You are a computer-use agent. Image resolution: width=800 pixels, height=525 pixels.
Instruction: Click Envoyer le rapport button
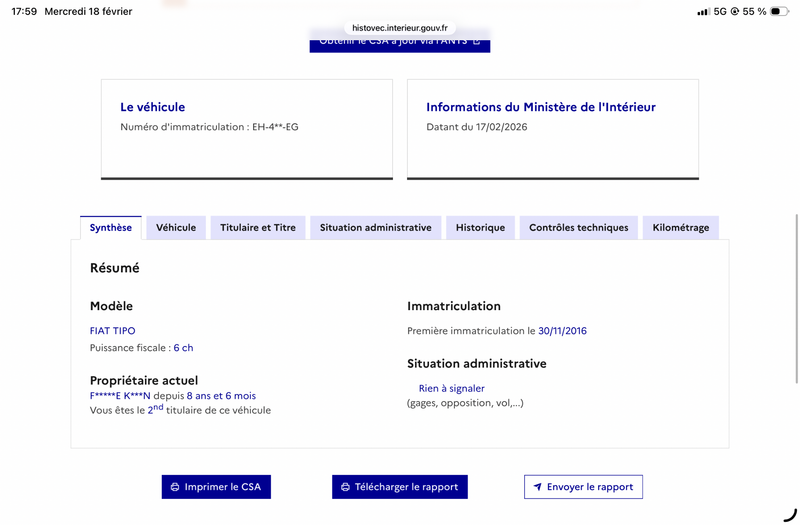(583, 487)
